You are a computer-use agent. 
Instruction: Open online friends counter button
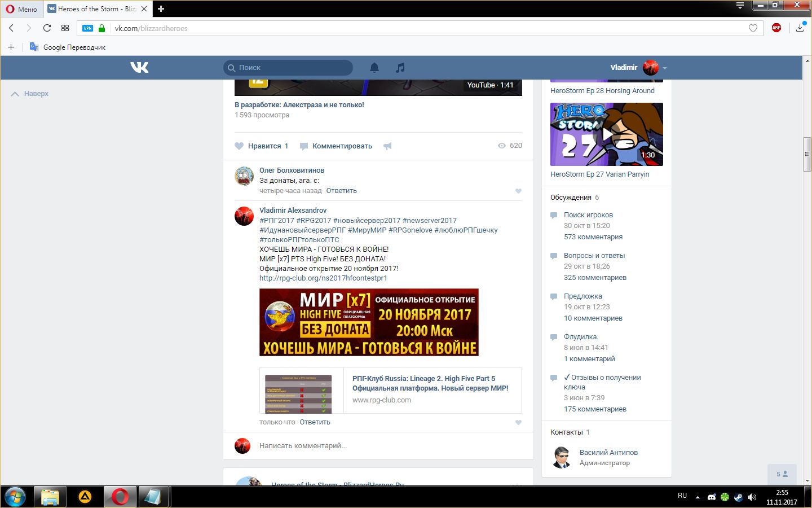point(782,474)
